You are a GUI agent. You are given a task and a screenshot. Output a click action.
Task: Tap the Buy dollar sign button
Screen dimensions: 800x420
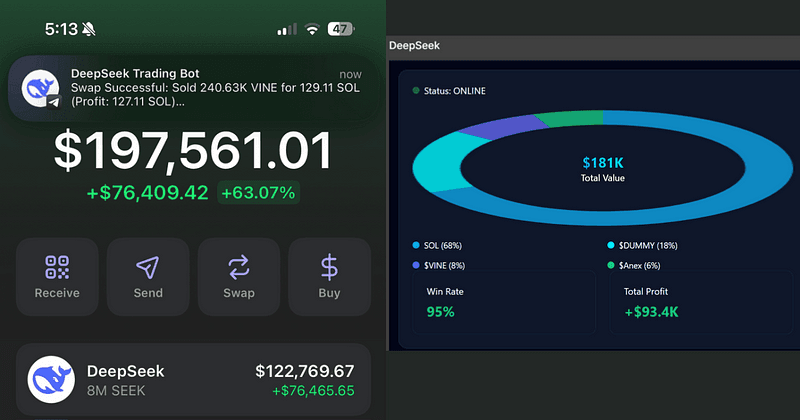point(330,277)
